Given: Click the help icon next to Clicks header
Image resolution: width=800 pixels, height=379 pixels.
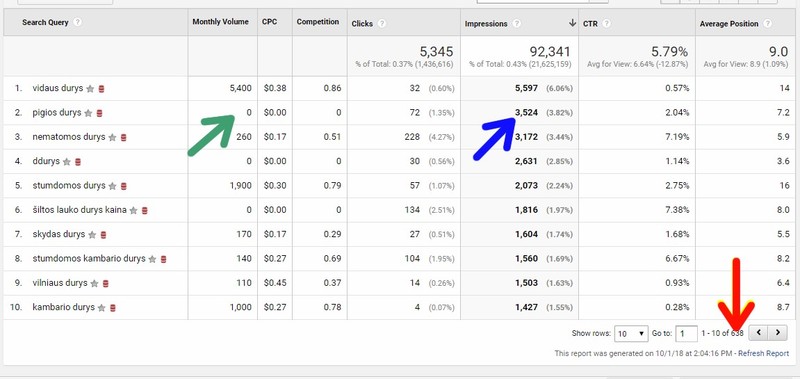Looking at the screenshot, I should coord(382,23).
